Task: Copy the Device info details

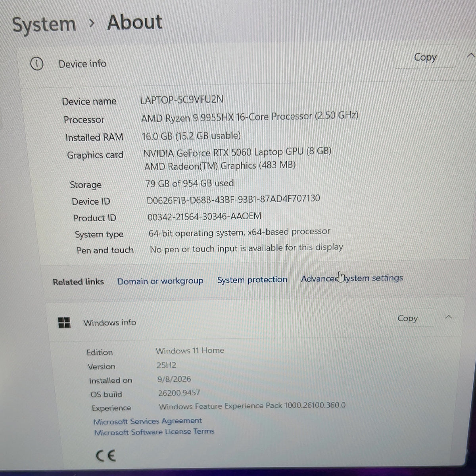Action: 425,58
